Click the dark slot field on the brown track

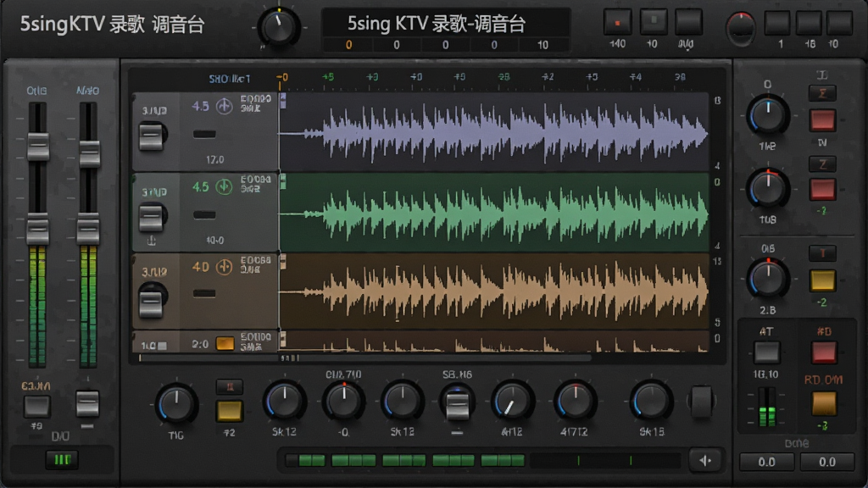click(x=204, y=293)
